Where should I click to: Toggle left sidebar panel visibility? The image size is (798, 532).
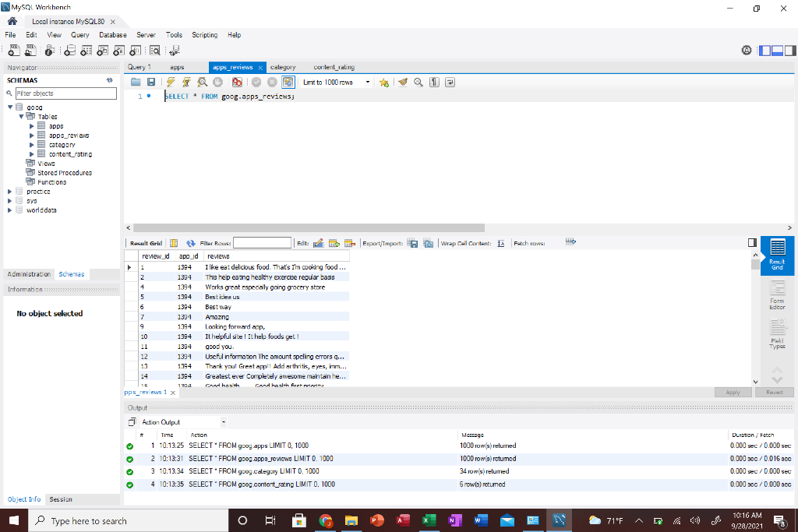765,51
